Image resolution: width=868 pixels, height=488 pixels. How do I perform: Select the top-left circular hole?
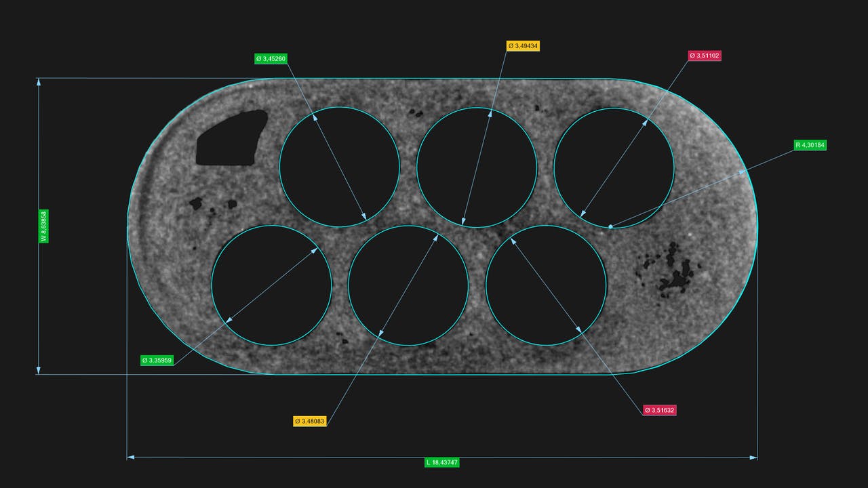pyautogui.click(x=339, y=167)
